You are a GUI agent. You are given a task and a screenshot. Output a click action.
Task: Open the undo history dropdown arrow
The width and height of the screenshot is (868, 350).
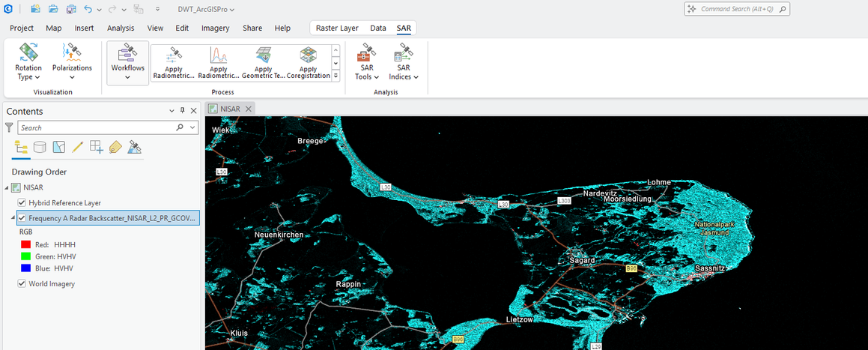pos(99,10)
